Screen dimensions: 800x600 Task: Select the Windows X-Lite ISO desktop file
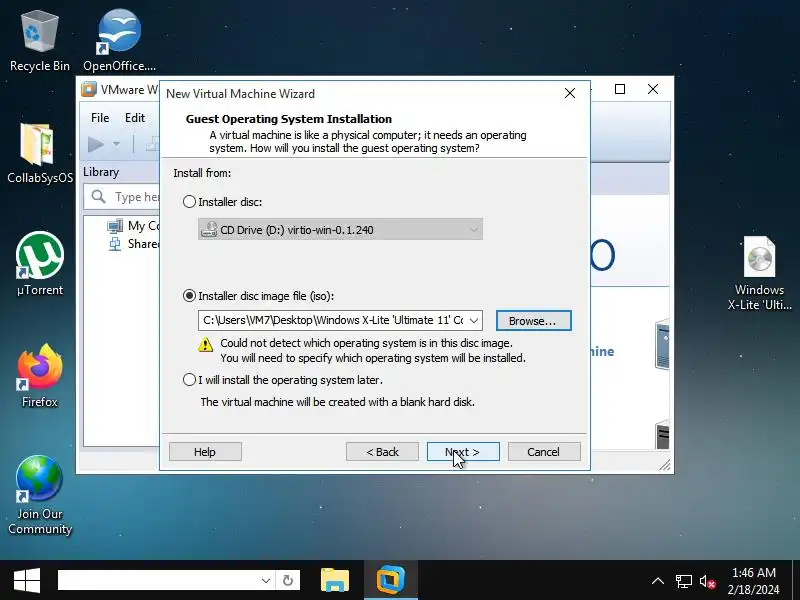pos(759,273)
